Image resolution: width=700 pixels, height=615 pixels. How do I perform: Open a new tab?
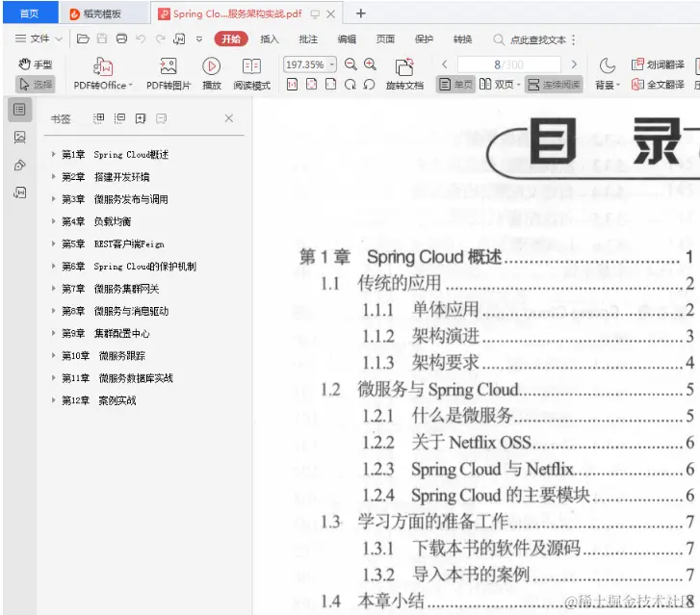[x=361, y=13]
